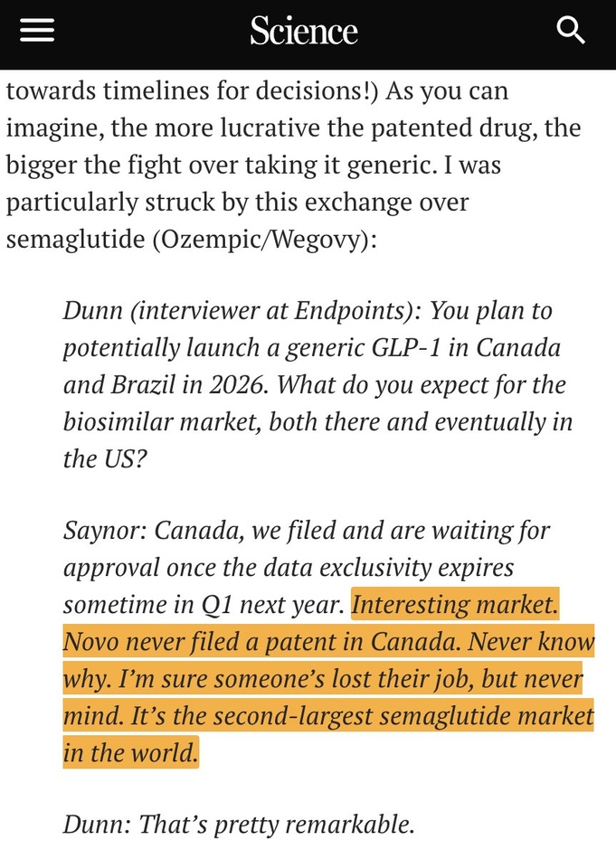Click the line "Dunn: That's pretty remarkable."
The height and width of the screenshot is (868, 616).
click(239, 825)
